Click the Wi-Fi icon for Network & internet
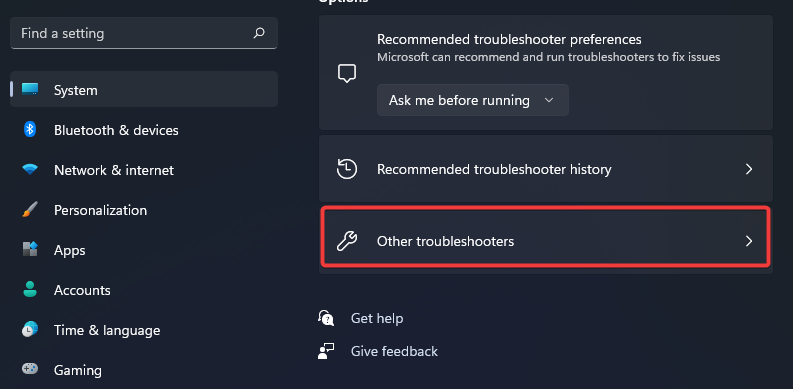 [x=30, y=169]
